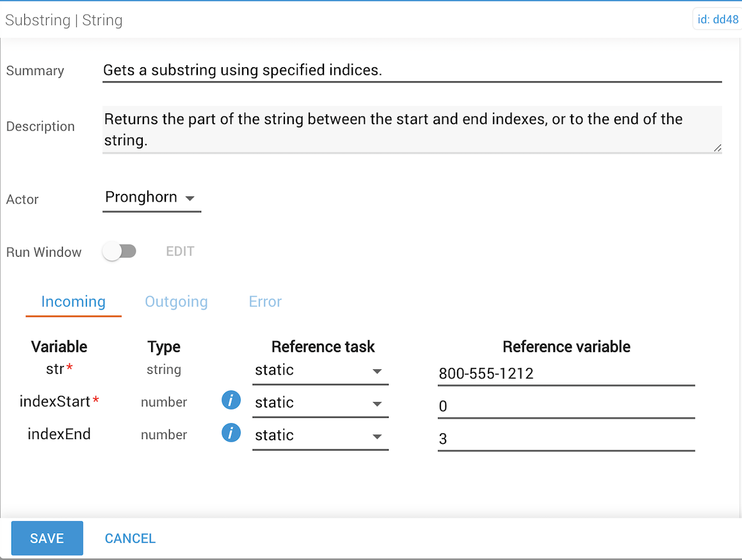Expand the str reference task dropdown

point(319,371)
